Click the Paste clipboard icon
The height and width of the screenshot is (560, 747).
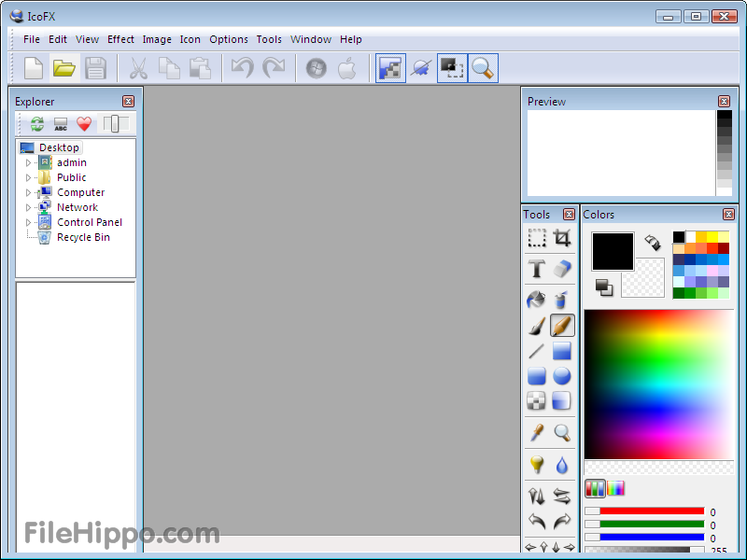point(200,68)
